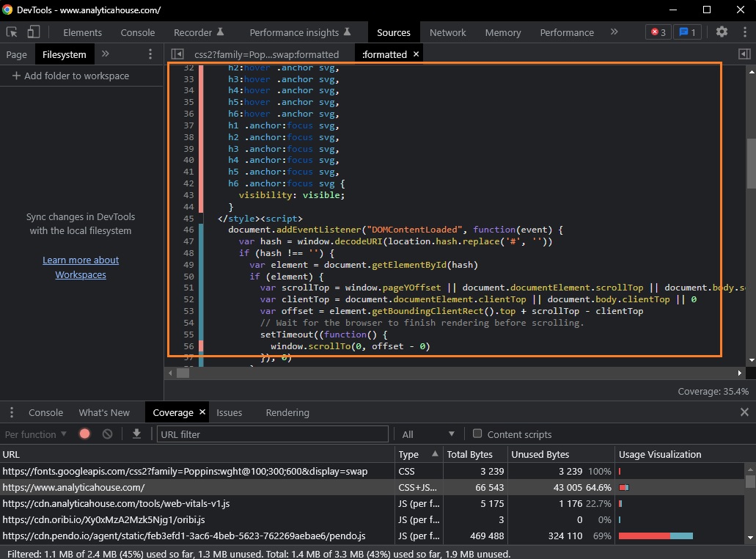The width and height of the screenshot is (756, 559).
Task: Sort coverage by URL column header
Action: 197,454
